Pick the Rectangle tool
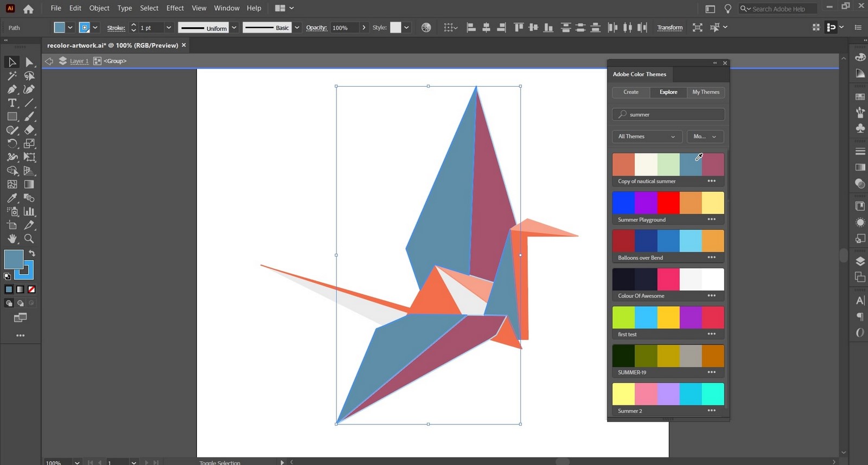The height and width of the screenshot is (465, 868). coord(12,117)
